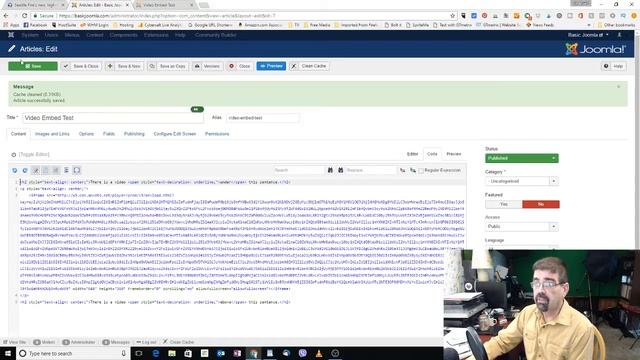Click the browser address bar
640x360 pixels.
point(245,16)
